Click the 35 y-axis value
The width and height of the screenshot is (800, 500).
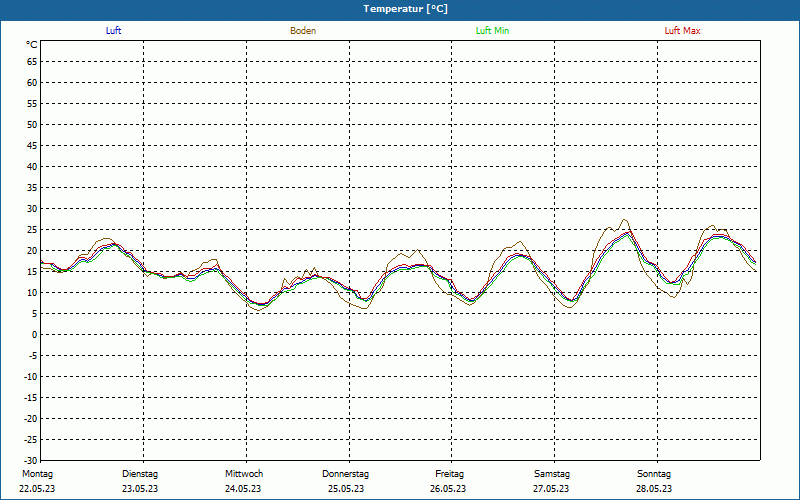point(32,188)
